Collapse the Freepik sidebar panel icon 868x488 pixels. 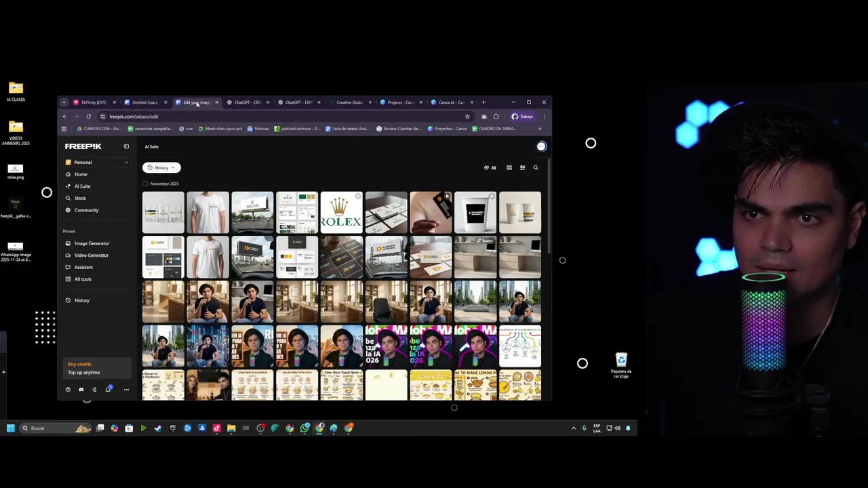(x=126, y=146)
